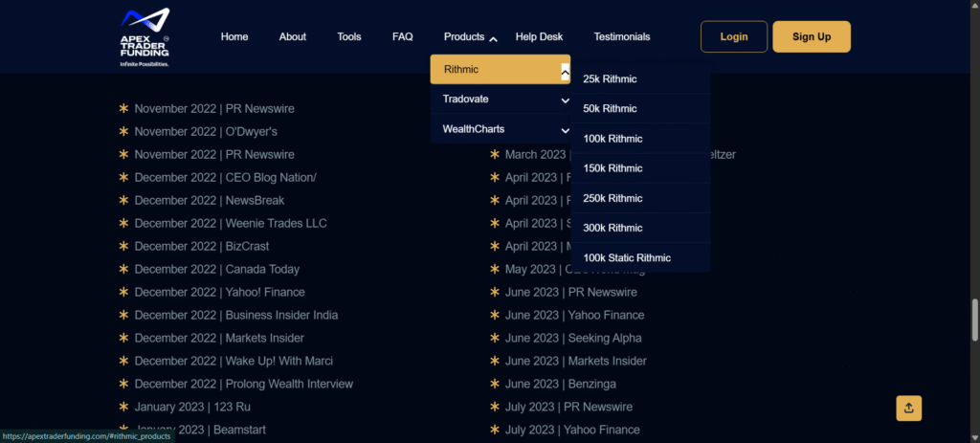
Task: Open December 2022 Markets Insider article
Action: [219, 338]
